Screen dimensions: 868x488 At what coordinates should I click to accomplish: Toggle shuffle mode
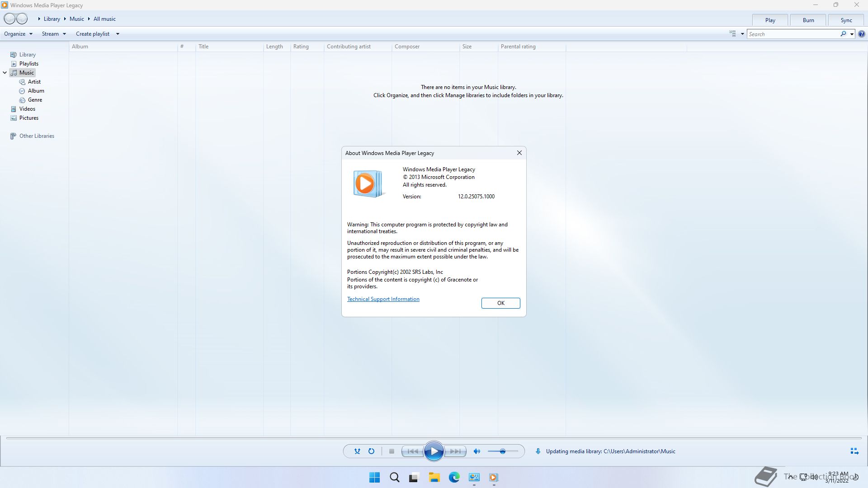tap(357, 451)
